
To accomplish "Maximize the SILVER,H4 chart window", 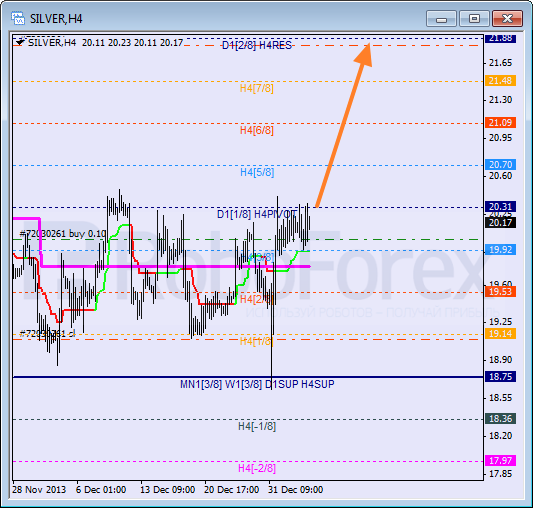I will click(474, 19).
